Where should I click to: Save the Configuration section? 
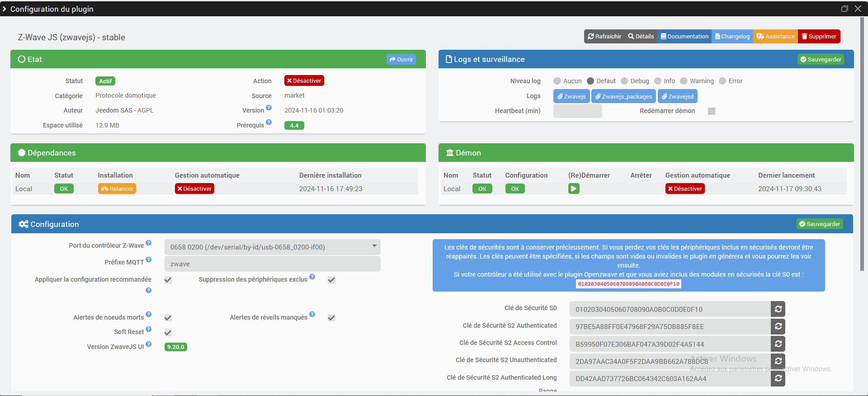820,224
